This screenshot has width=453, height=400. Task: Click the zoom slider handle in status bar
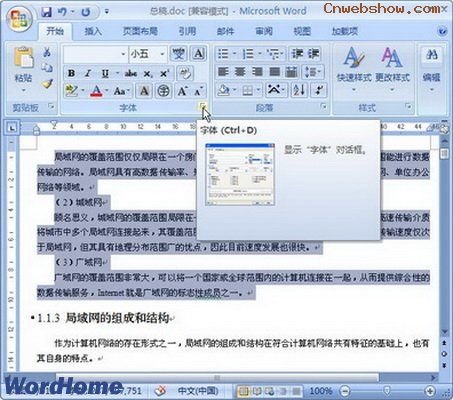click(387, 390)
